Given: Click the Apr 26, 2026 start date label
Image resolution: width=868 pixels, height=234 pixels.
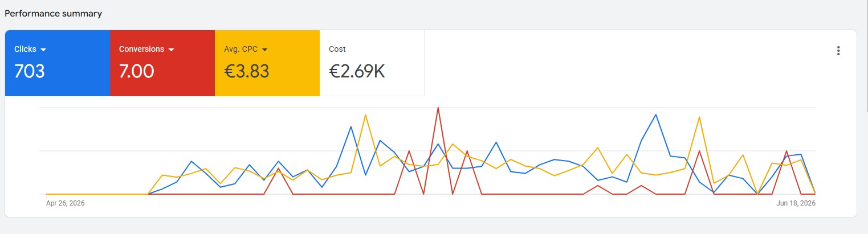Looking at the screenshot, I should coord(66,203).
